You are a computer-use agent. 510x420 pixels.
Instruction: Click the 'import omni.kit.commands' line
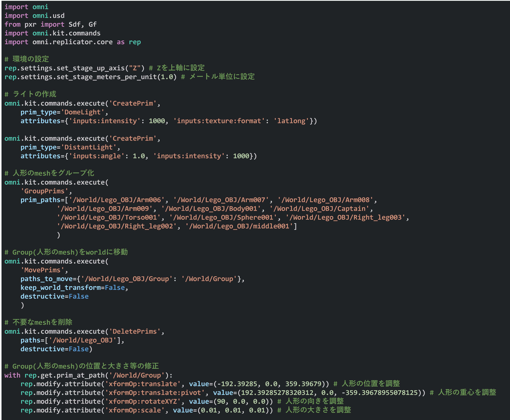[53, 33]
